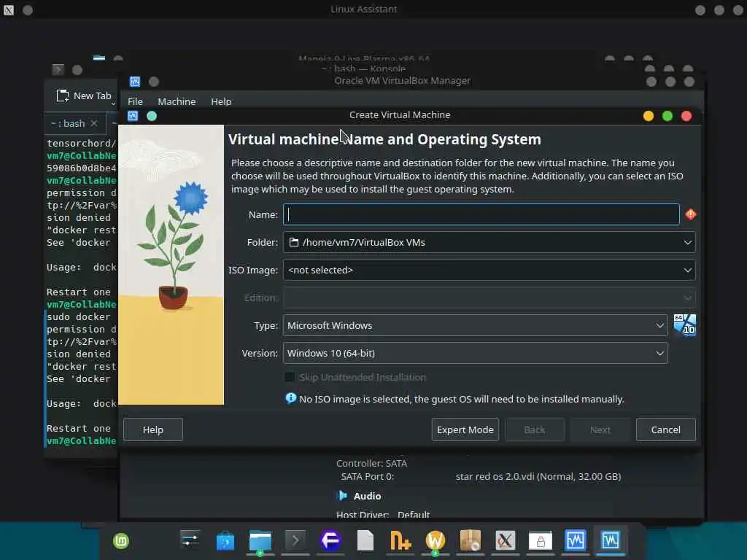The width and height of the screenshot is (747, 560).
Task: Click the Konsole terminal titlebar icon
Action: pos(58,70)
